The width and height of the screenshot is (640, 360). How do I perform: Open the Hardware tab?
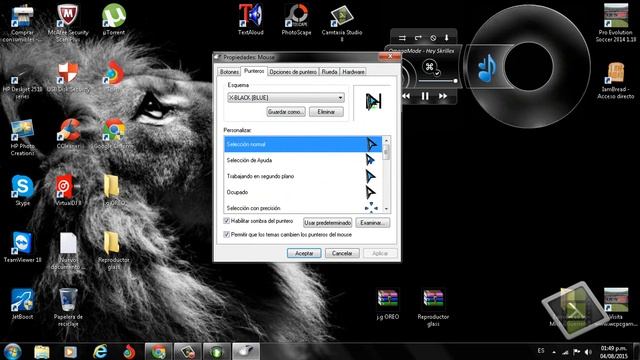pyautogui.click(x=353, y=72)
